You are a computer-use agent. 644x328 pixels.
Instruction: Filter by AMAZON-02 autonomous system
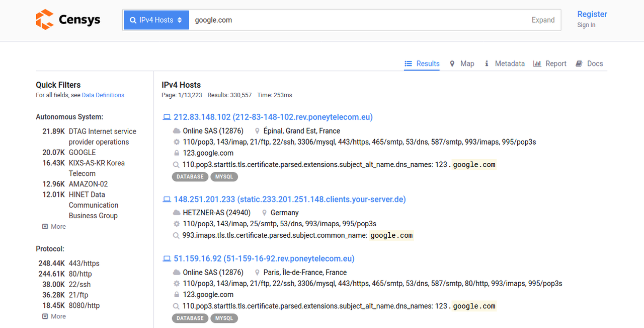point(88,184)
